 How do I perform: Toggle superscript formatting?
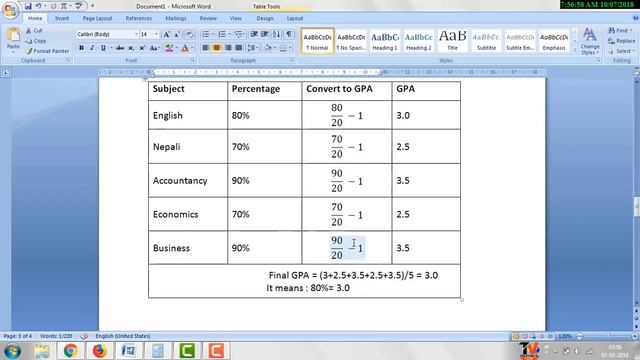click(x=142, y=48)
